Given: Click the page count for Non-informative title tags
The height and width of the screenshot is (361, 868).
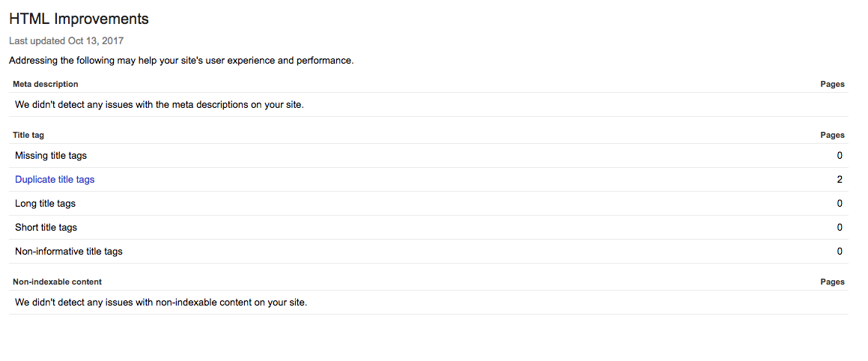Looking at the screenshot, I should click(x=840, y=252).
